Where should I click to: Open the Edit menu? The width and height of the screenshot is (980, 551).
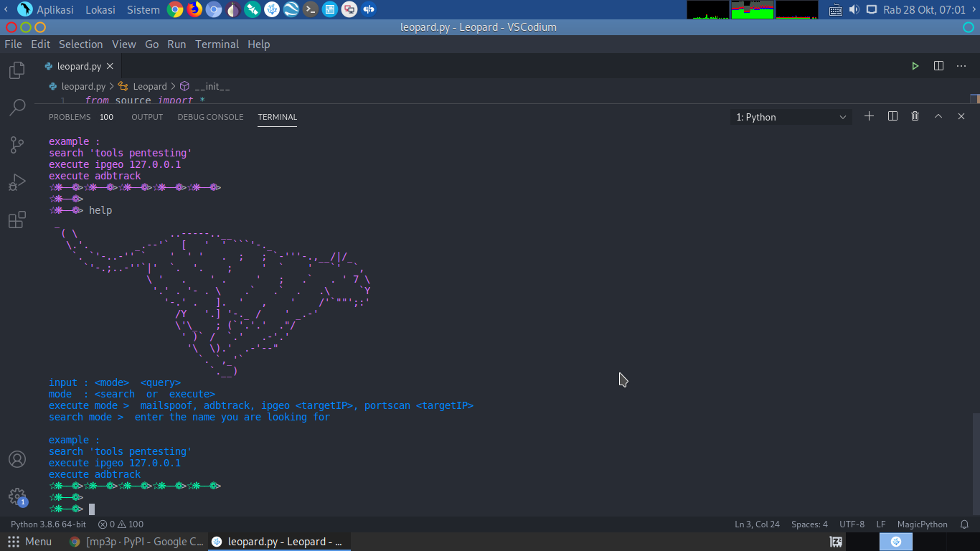coord(40,44)
